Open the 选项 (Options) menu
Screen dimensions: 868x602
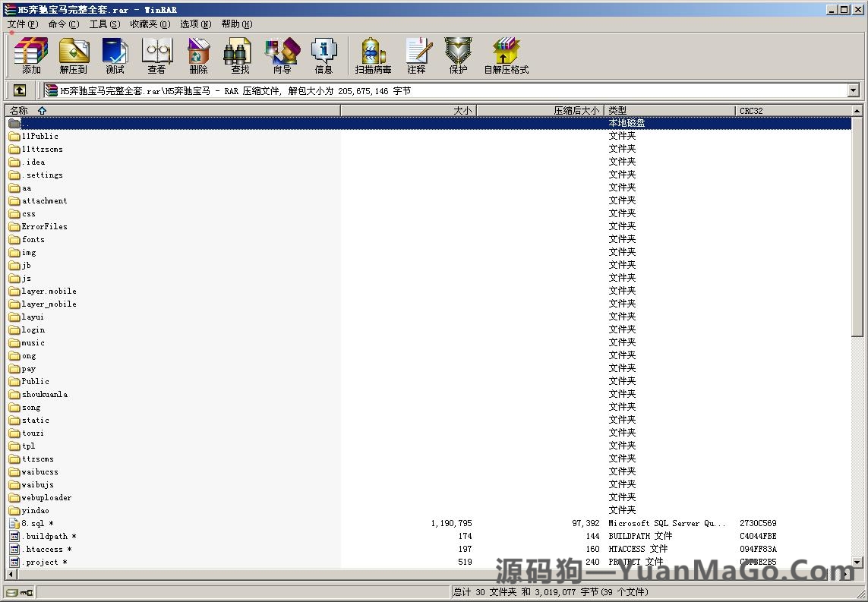point(195,24)
